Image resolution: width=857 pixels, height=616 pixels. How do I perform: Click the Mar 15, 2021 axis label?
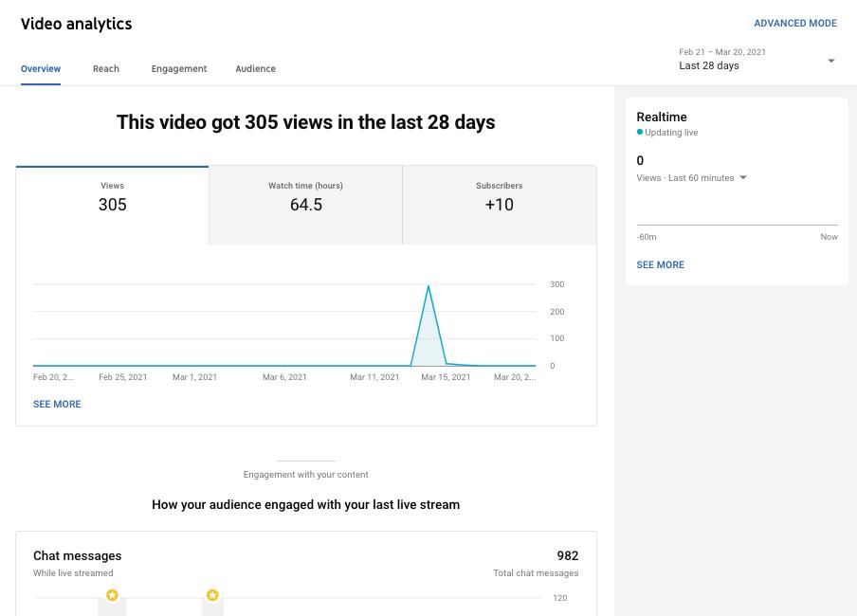(446, 377)
